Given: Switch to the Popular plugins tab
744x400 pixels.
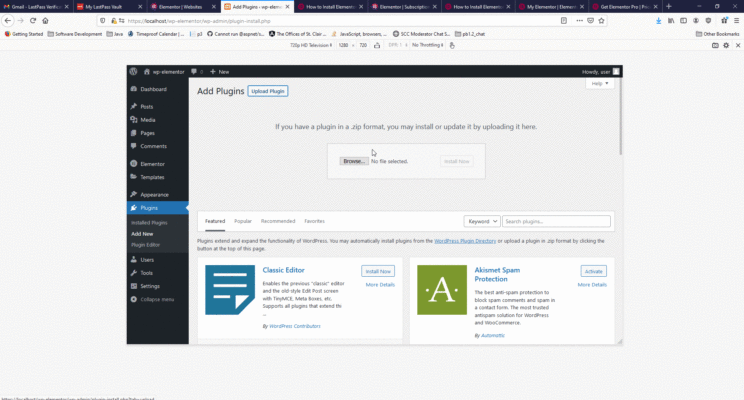Looking at the screenshot, I should click(x=243, y=221).
